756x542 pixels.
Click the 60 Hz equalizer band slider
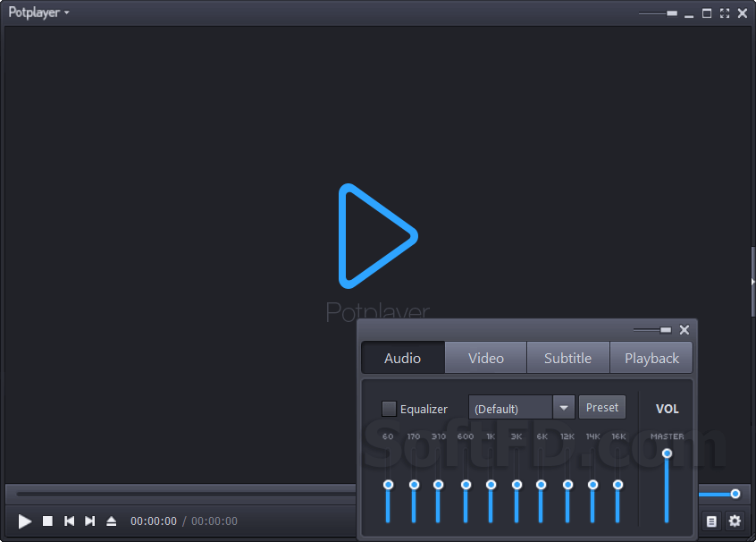[388, 485]
